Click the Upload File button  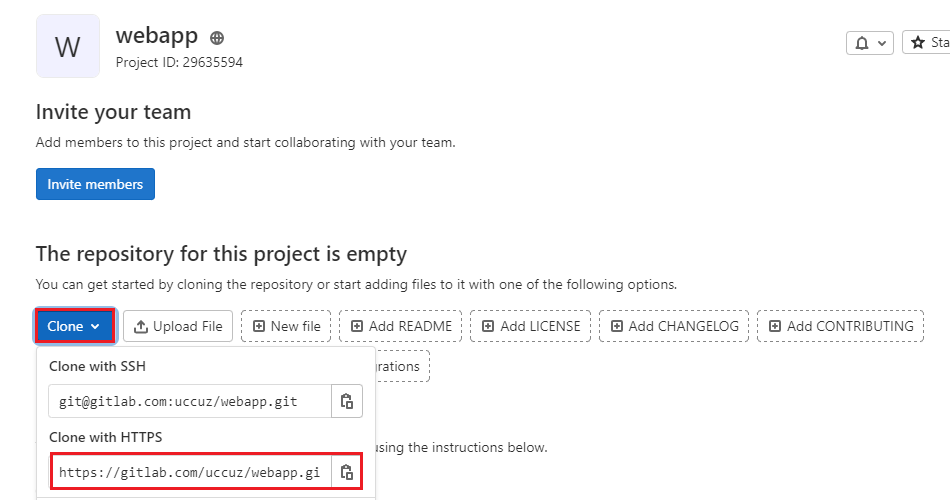coord(178,326)
